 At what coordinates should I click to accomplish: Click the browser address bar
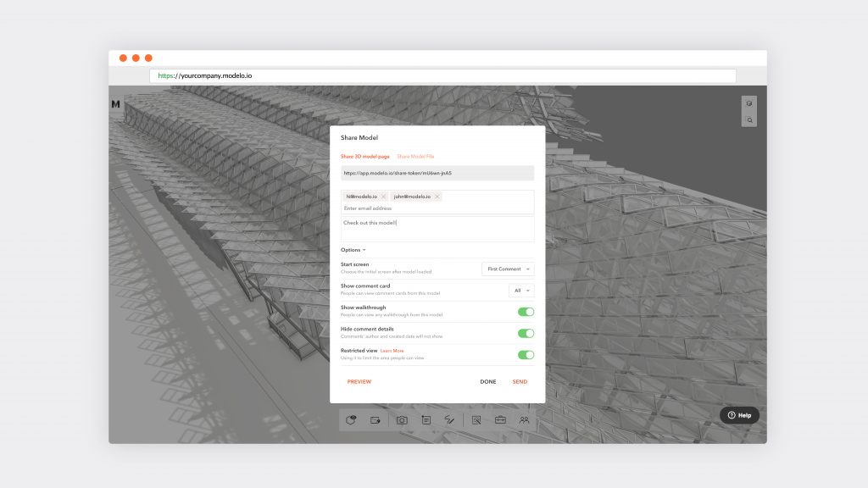pos(442,75)
